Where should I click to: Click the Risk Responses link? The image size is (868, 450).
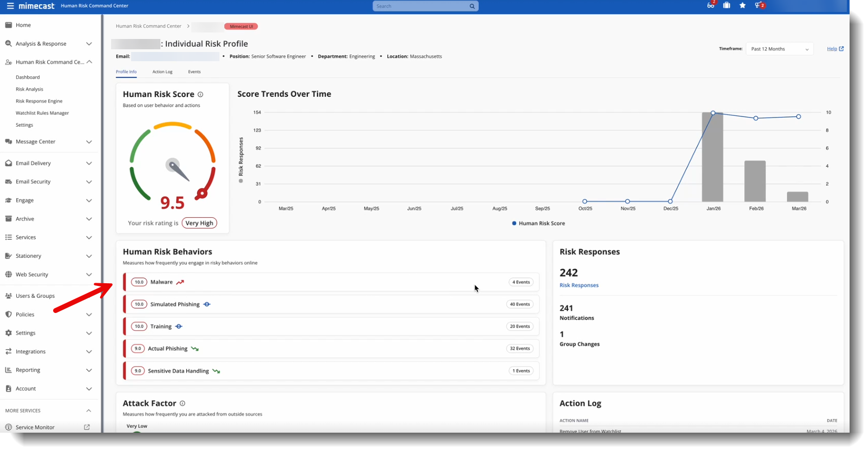pos(579,285)
